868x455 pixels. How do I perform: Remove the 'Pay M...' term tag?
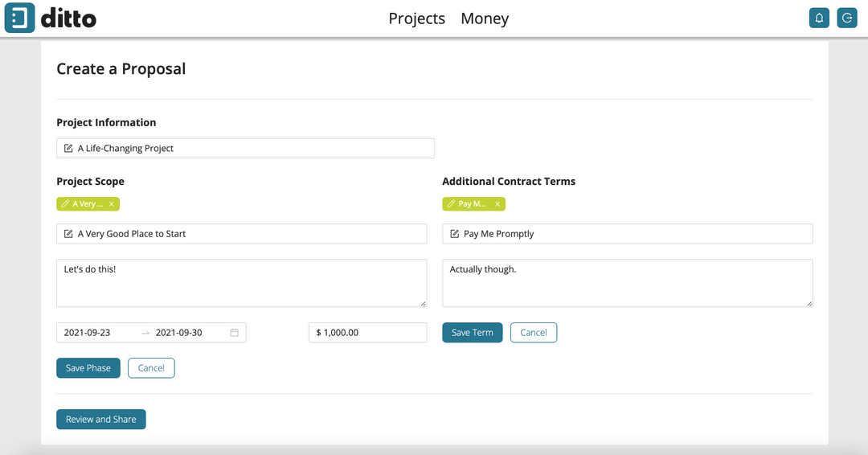click(x=497, y=204)
